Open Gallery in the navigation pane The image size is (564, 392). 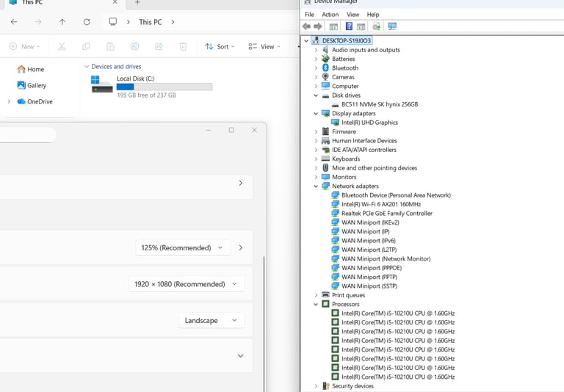(32, 85)
